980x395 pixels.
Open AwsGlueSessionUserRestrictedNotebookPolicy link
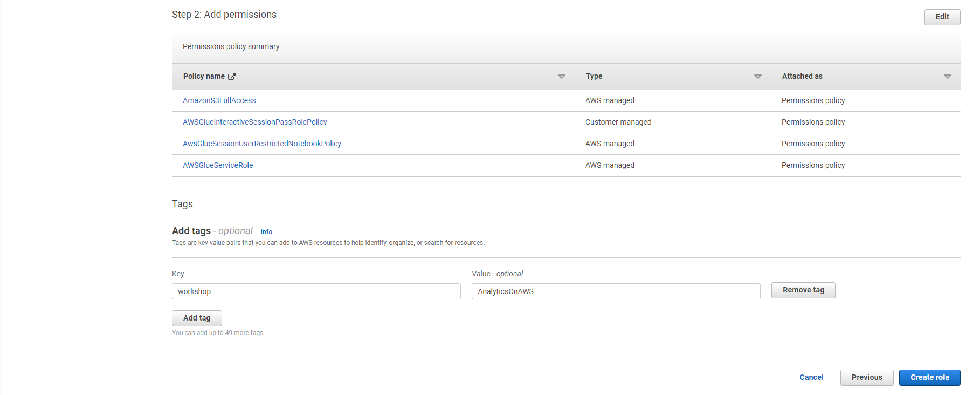point(261,144)
